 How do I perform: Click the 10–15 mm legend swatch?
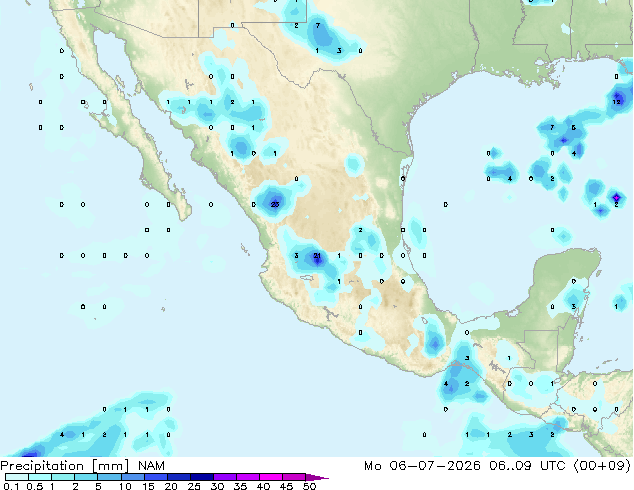133,477
